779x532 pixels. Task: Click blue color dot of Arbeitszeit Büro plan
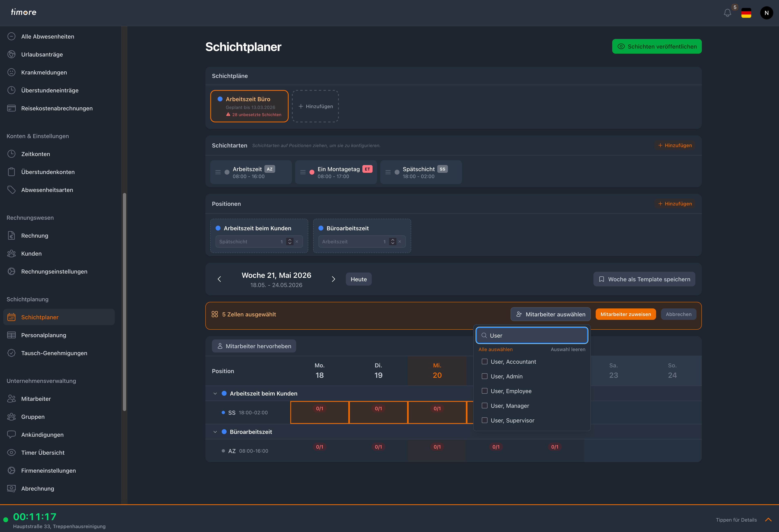(x=220, y=99)
